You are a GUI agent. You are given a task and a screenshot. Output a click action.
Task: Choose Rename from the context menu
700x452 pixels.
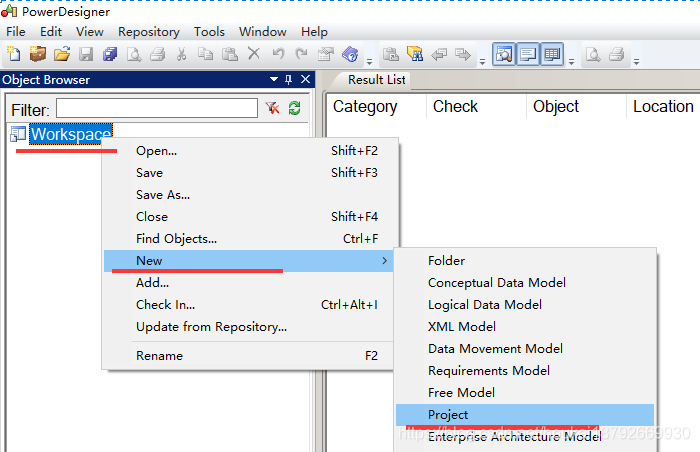(x=249, y=356)
